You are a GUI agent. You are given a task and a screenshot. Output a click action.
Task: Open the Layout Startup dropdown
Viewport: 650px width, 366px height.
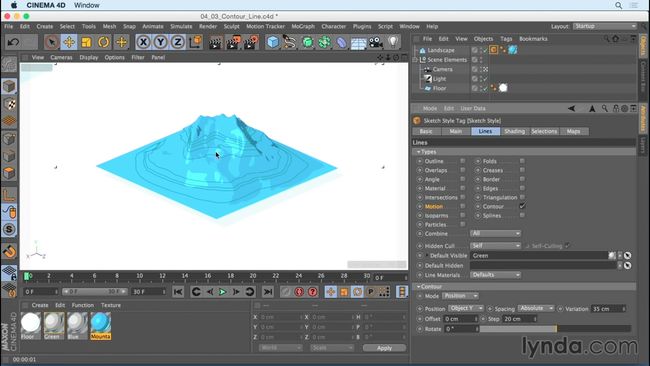[x=604, y=26]
